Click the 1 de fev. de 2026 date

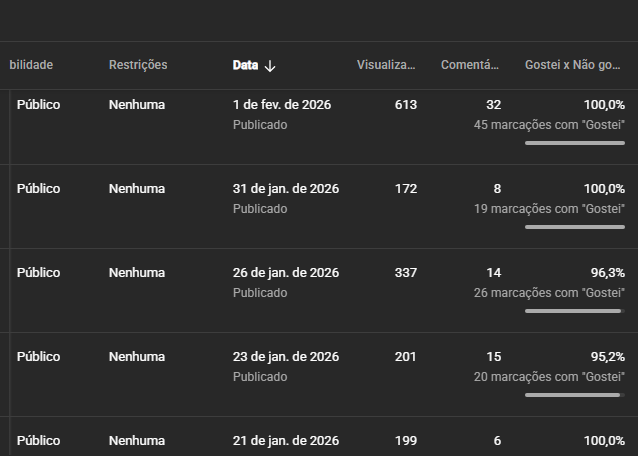(282, 105)
